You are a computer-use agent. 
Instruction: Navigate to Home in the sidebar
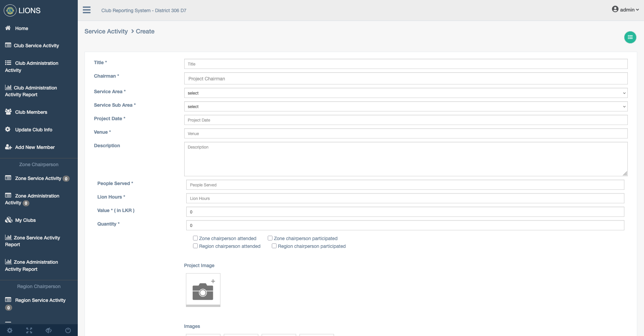point(21,28)
